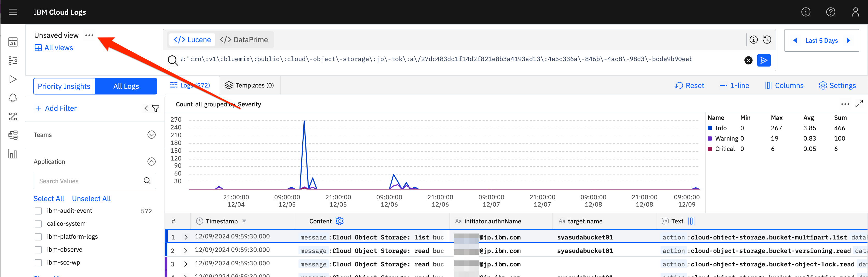The image size is (868, 277).
Task: Run the query with the blue send button
Action: click(x=764, y=60)
